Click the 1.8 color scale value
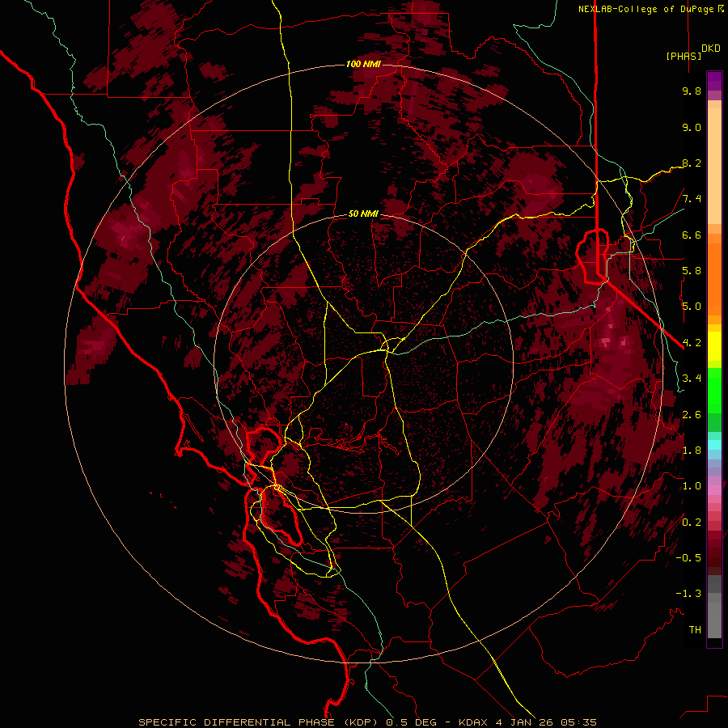 pyautogui.click(x=692, y=451)
